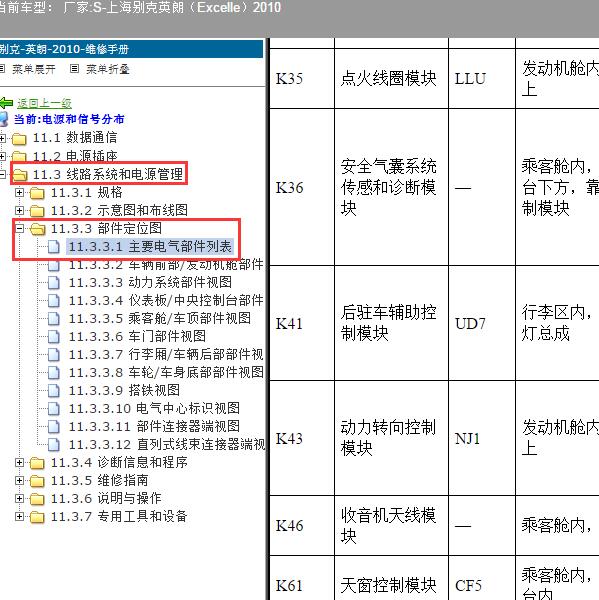The width and height of the screenshot is (599, 600).
Task: Open 11.3.3.12 直列式线束连接器端视图
Action: 167,444
